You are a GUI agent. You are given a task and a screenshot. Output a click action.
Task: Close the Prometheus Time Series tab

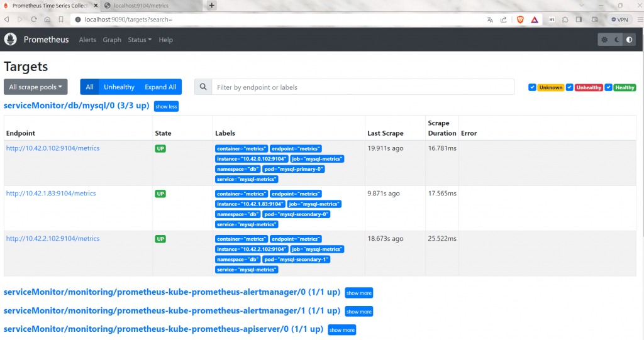96,6
